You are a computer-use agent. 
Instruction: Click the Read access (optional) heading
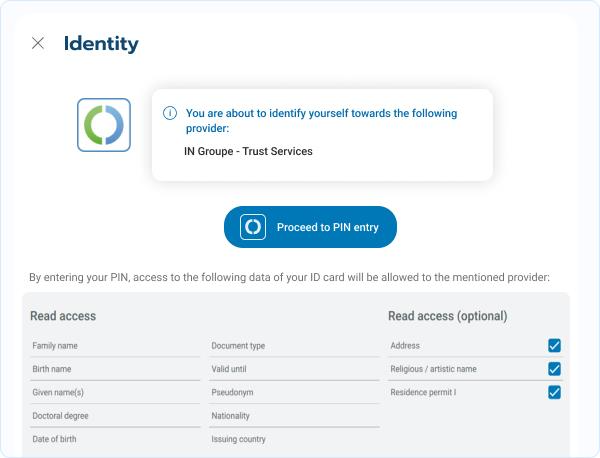[447, 316]
